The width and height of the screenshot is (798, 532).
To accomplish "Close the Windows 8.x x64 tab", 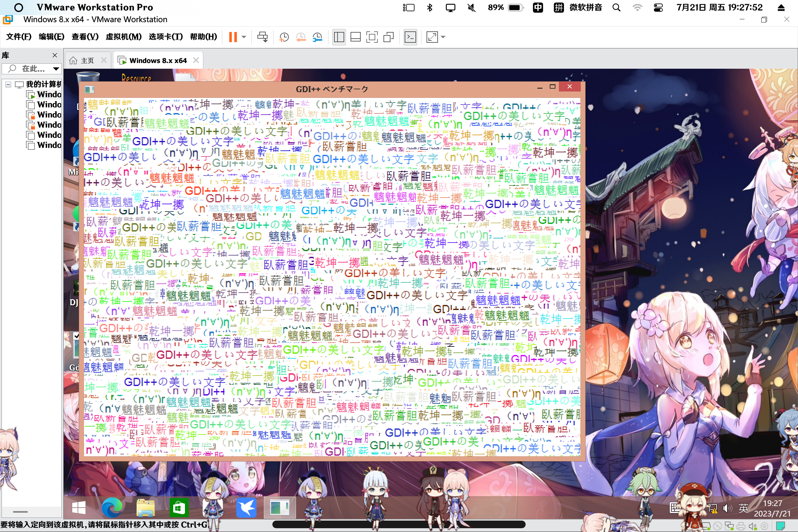I will coord(196,60).
